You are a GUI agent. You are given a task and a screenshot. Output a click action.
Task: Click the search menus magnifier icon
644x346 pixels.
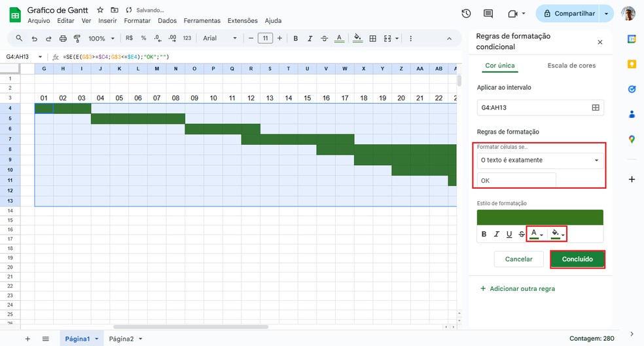[19, 38]
